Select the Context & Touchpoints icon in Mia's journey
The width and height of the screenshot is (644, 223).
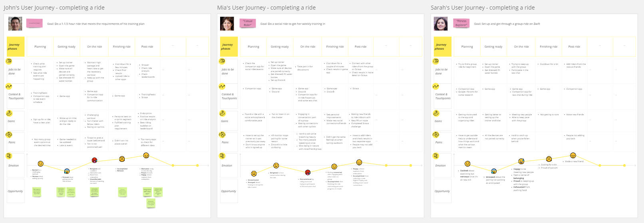point(222,86)
